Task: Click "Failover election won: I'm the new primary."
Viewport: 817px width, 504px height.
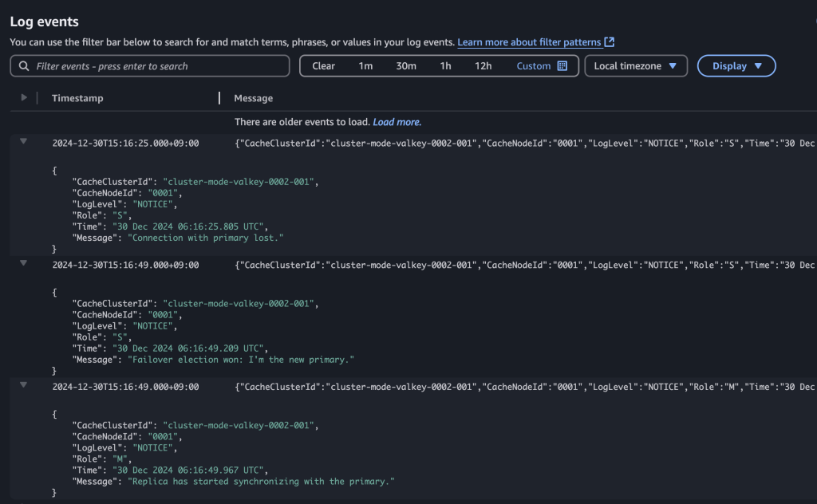Action: click(241, 360)
